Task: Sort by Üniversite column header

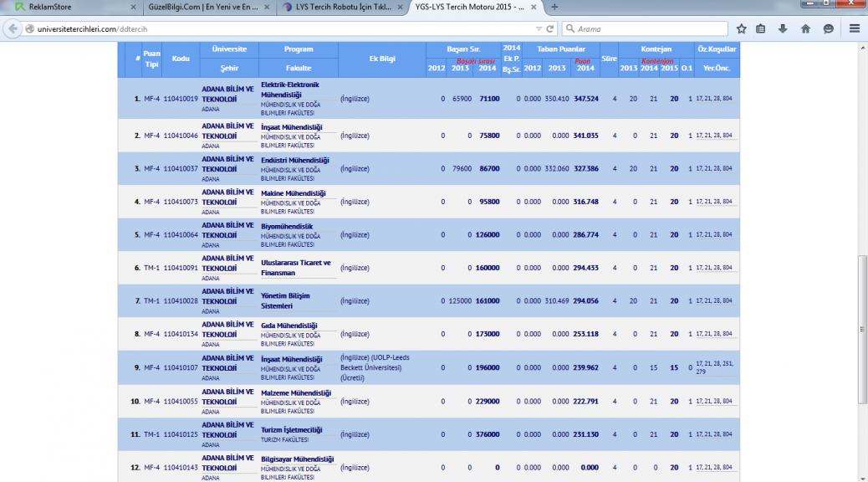Action: (229, 49)
